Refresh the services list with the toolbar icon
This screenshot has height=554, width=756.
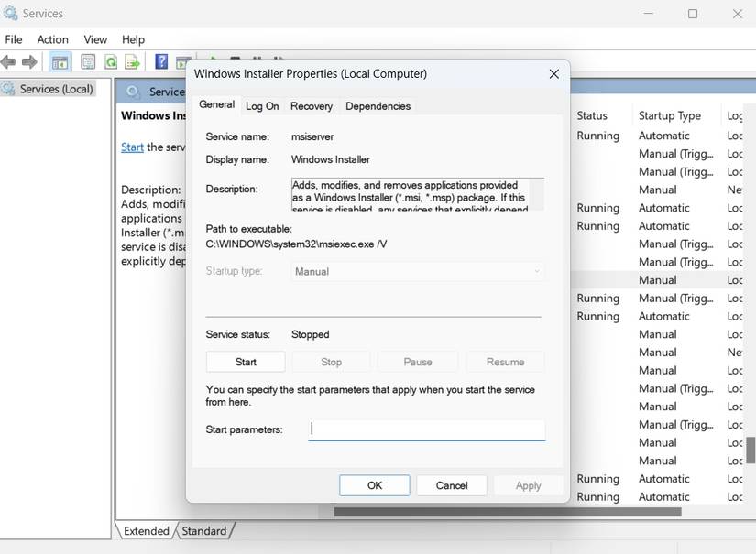[111, 61]
